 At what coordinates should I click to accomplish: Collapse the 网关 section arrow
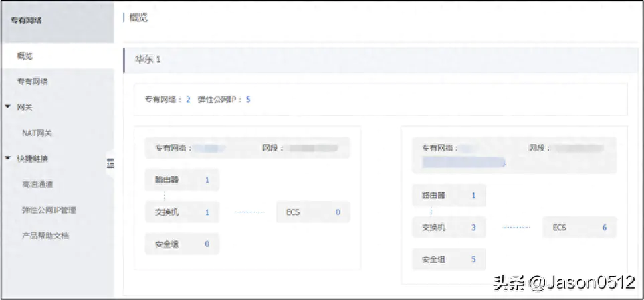pos(7,107)
